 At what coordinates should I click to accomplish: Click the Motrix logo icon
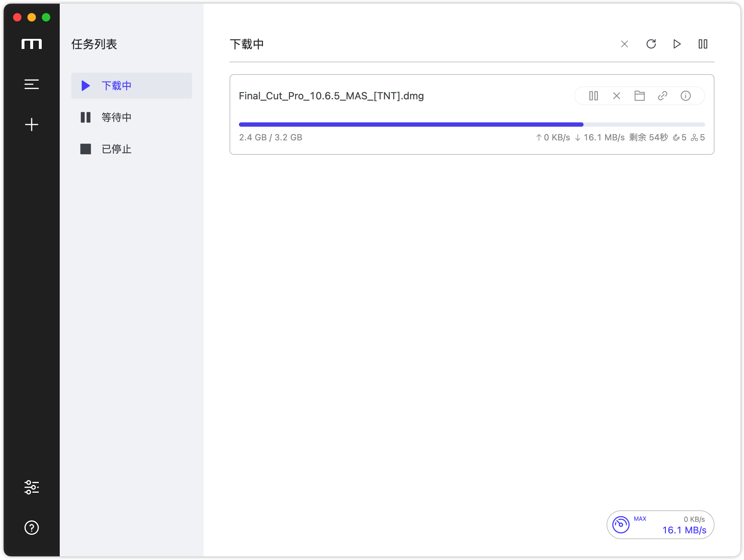(x=32, y=44)
